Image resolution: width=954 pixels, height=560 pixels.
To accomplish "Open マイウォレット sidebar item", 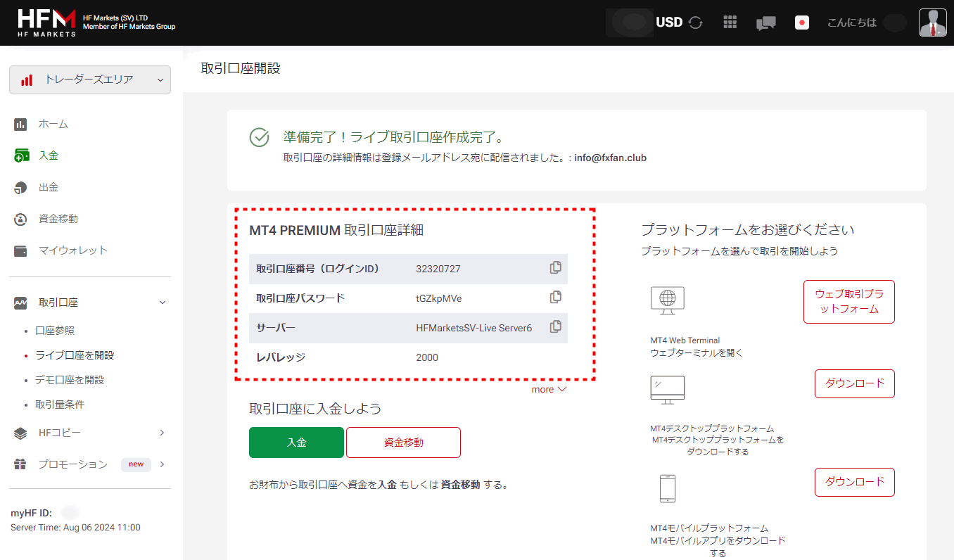I will tap(73, 250).
